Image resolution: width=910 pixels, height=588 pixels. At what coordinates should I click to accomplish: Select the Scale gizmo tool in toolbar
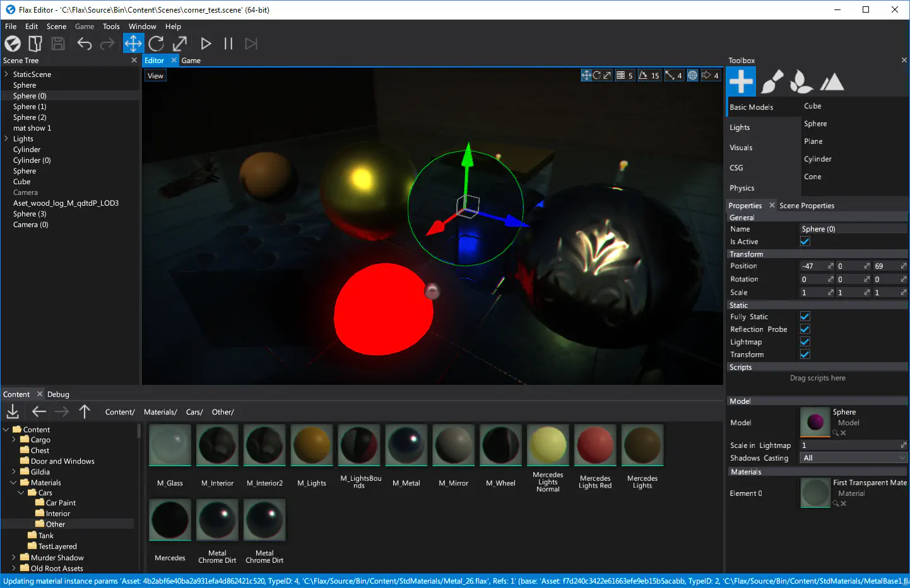tap(180, 44)
